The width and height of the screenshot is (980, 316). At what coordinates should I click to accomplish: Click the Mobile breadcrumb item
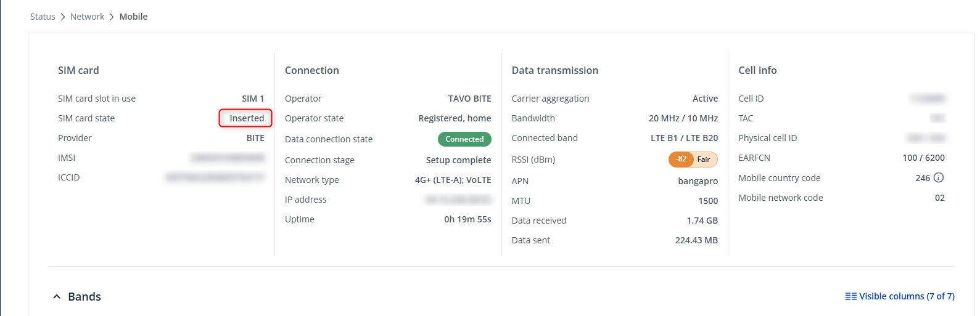[x=133, y=17]
